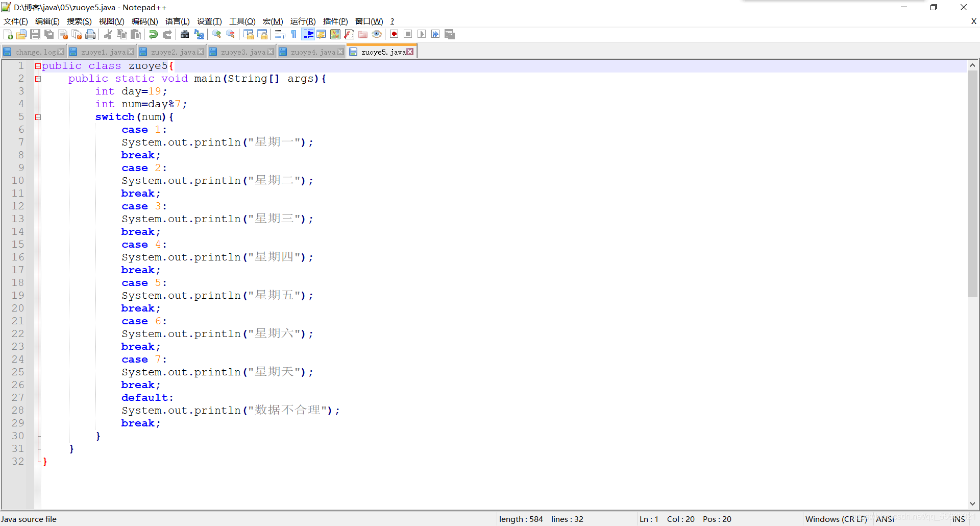Open the 编码(N) menu
Viewport: 980px width, 526px height.
[x=144, y=21]
